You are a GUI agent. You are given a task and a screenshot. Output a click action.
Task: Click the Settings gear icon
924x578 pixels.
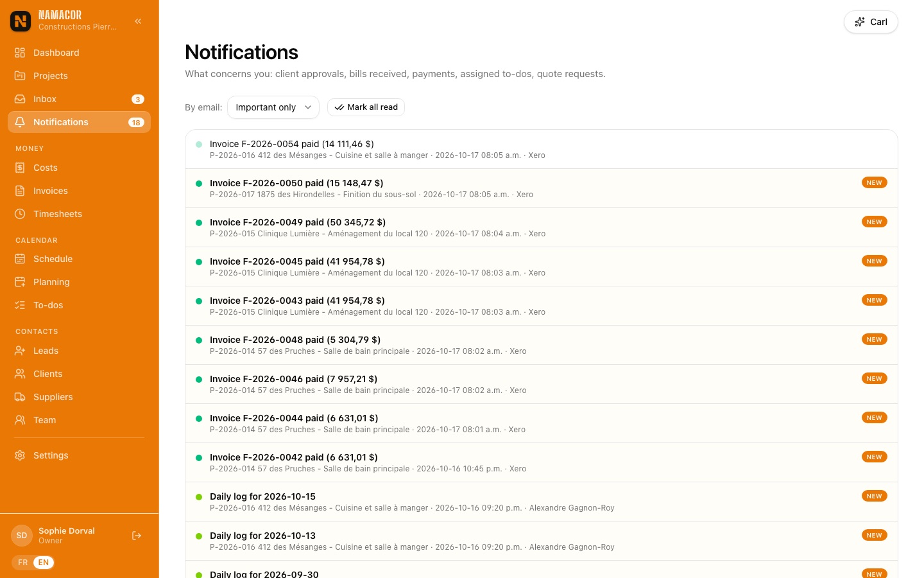pyautogui.click(x=20, y=455)
